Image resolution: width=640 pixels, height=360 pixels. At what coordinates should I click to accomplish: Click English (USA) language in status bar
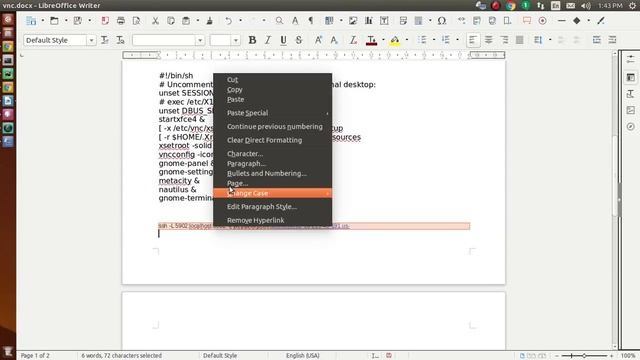303,356
